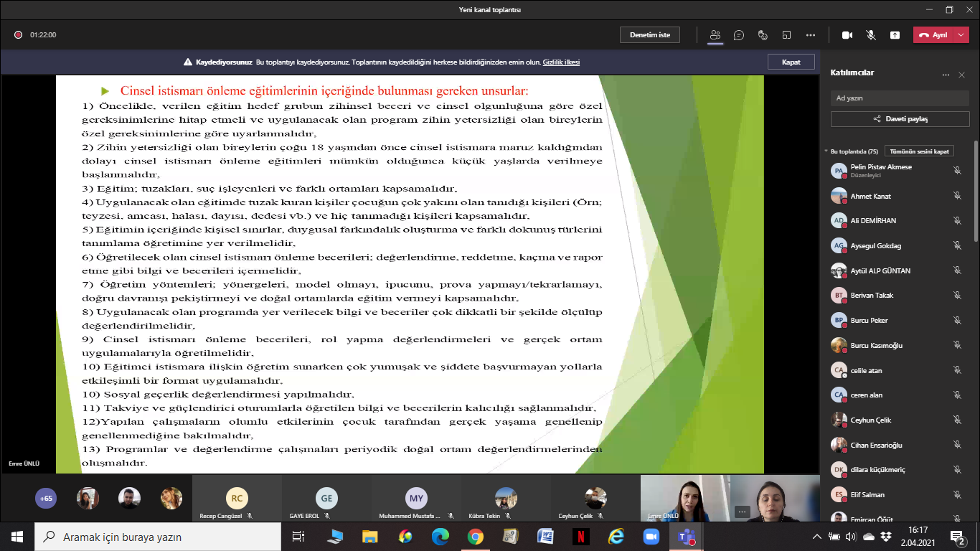Open the Gizlilik ilkesi link
Screen dimensions: 980x551
click(x=561, y=62)
